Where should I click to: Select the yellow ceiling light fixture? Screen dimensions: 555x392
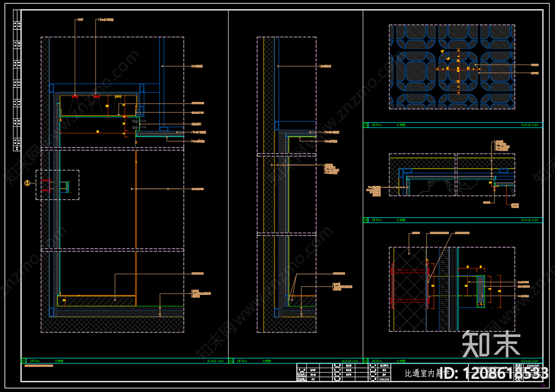[x=118, y=97]
